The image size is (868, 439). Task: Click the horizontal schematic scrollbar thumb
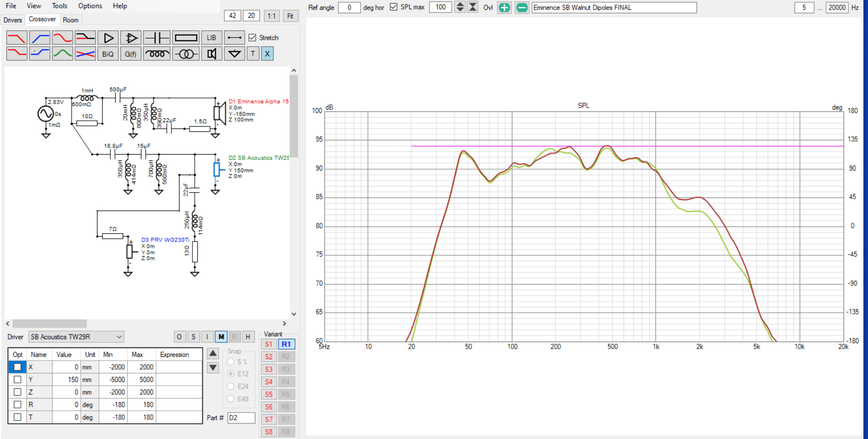(x=49, y=323)
